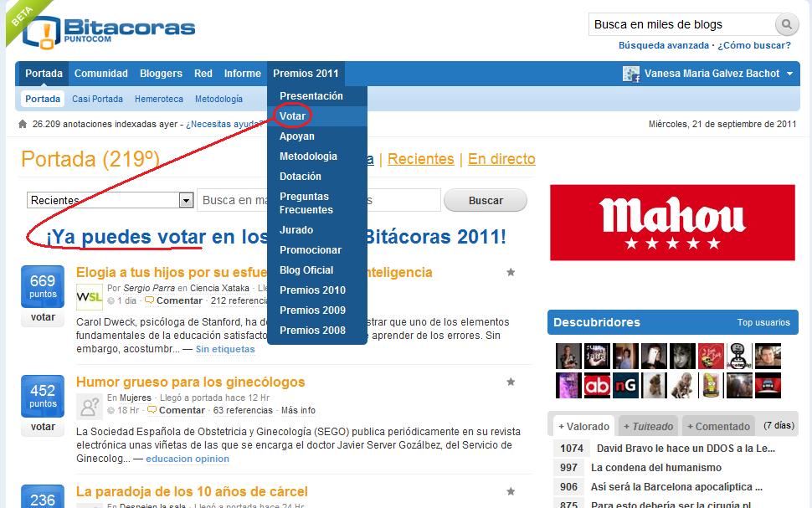
Task: Click the Comentar speech bubble on the Elogia post
Action: 149,300
